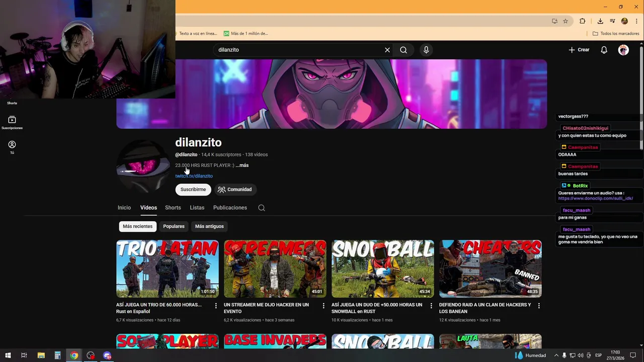
Task: Open Chrome three-dot menu
Action: (636, 21)
